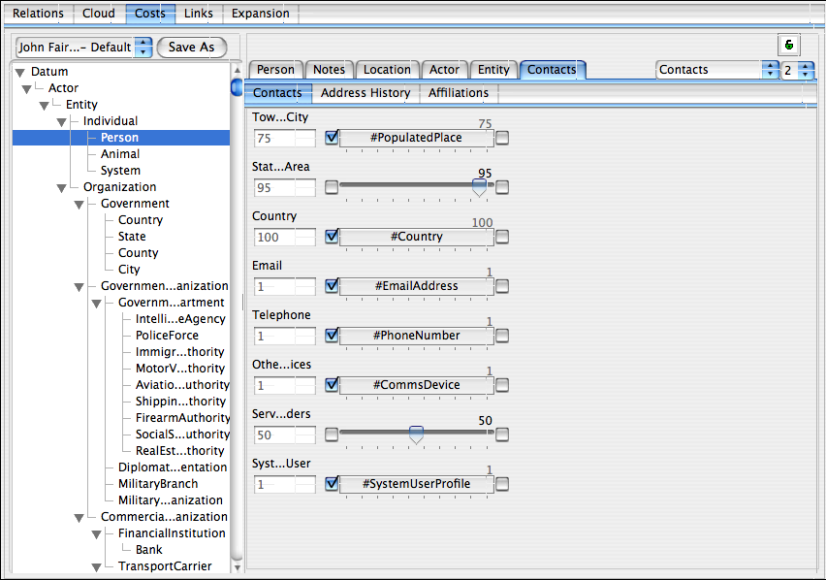Viewport: 826px width, 580px height.
Task: Open the Affiliations sub-tab
Action: (458, 93)
